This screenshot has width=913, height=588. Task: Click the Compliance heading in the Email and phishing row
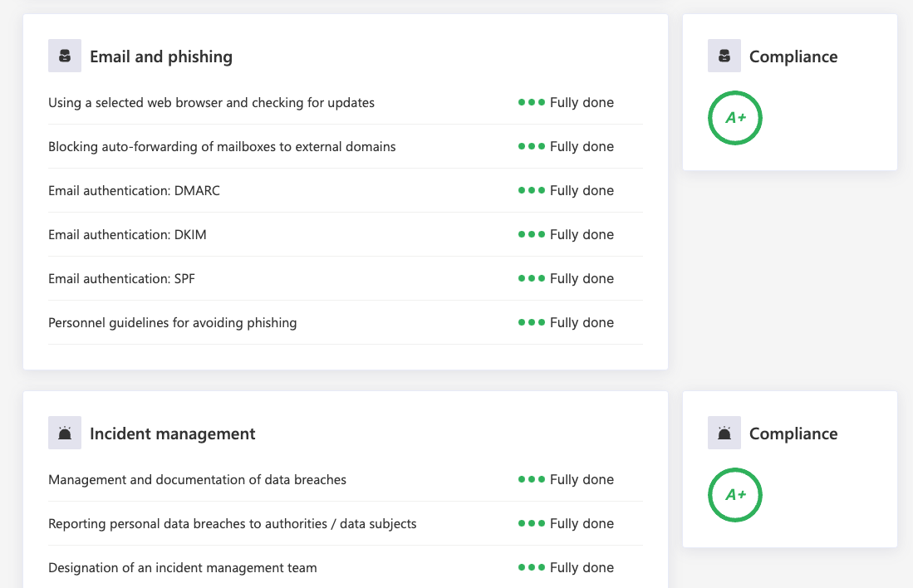793,56
